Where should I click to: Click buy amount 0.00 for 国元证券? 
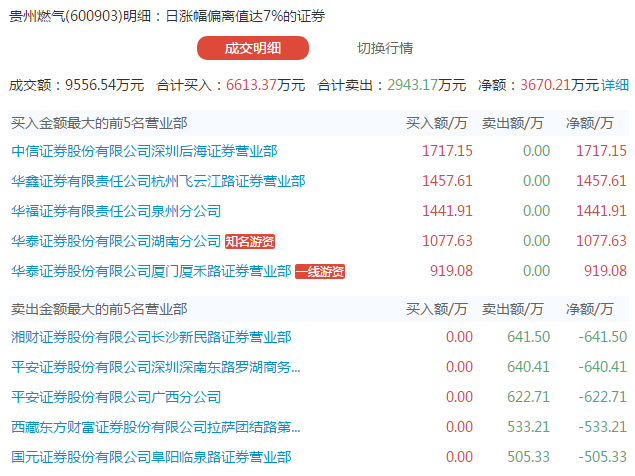(x=459, y=457)
